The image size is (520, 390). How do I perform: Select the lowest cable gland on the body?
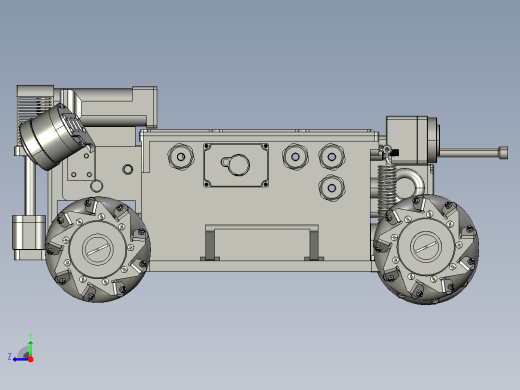332,188
